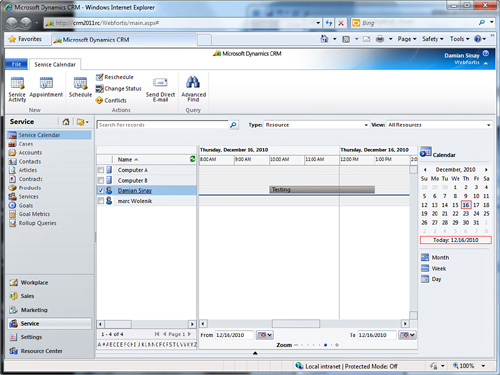Switch calendar to Month view

tap(435, 257)
